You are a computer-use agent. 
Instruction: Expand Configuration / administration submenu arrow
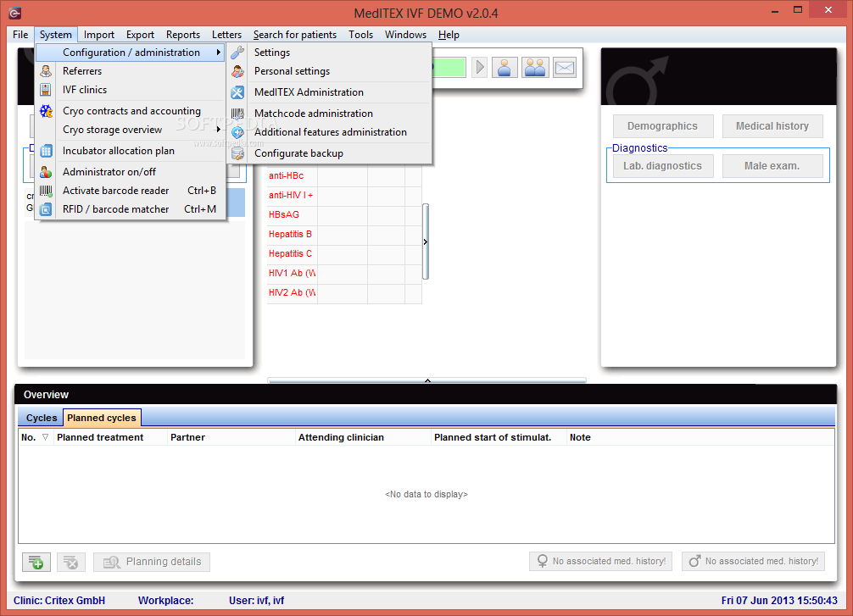coord(219,53)
